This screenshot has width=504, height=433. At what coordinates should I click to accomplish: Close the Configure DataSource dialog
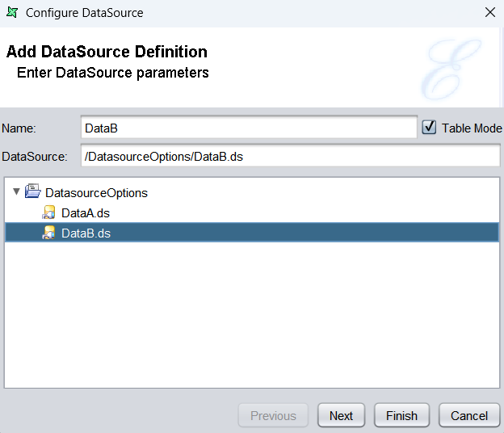point(489,12)
